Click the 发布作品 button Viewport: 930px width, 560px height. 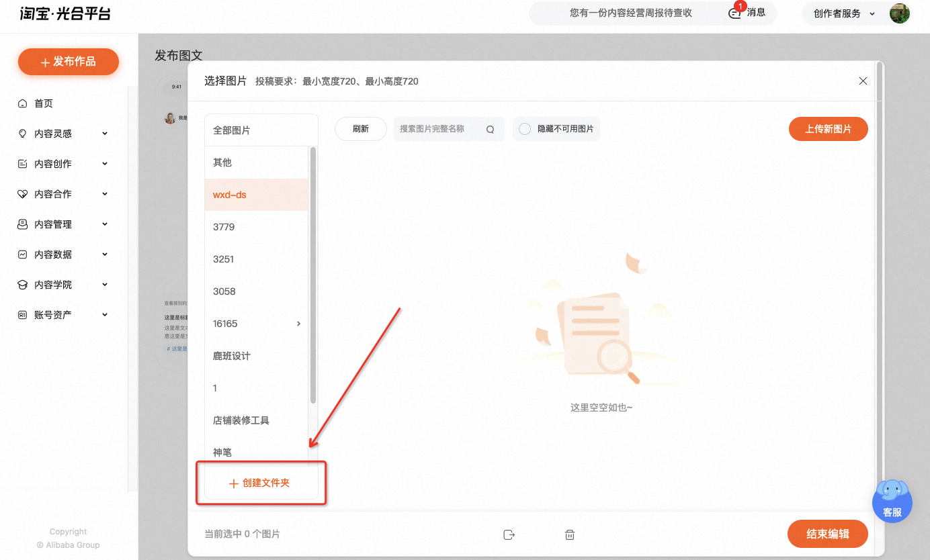tap(69, 62)
